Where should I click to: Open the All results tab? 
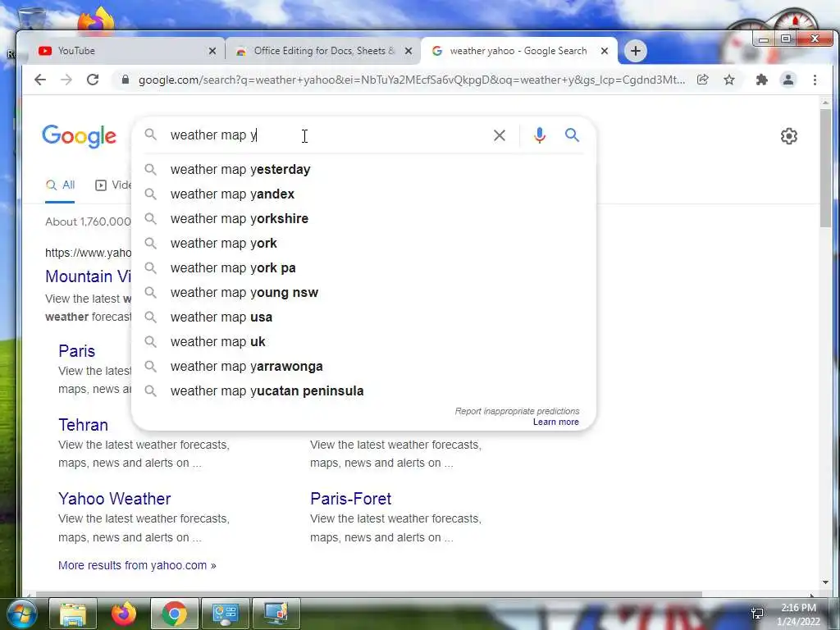coord(60,185)
